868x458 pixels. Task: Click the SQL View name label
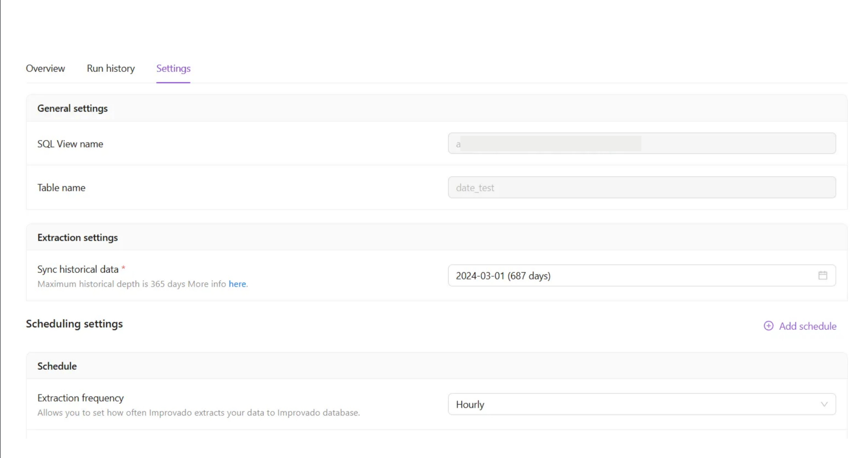coord(70,144)
